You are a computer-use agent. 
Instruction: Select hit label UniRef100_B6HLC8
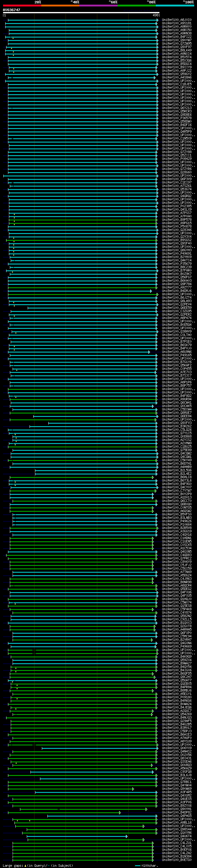[177, 477]
